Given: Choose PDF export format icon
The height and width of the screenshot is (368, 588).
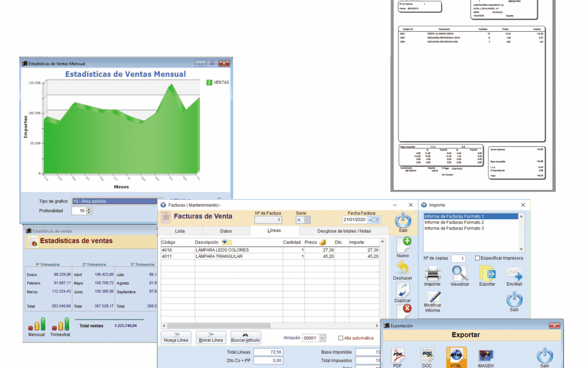Looking at the screenshot, I should tap(397, 355).
